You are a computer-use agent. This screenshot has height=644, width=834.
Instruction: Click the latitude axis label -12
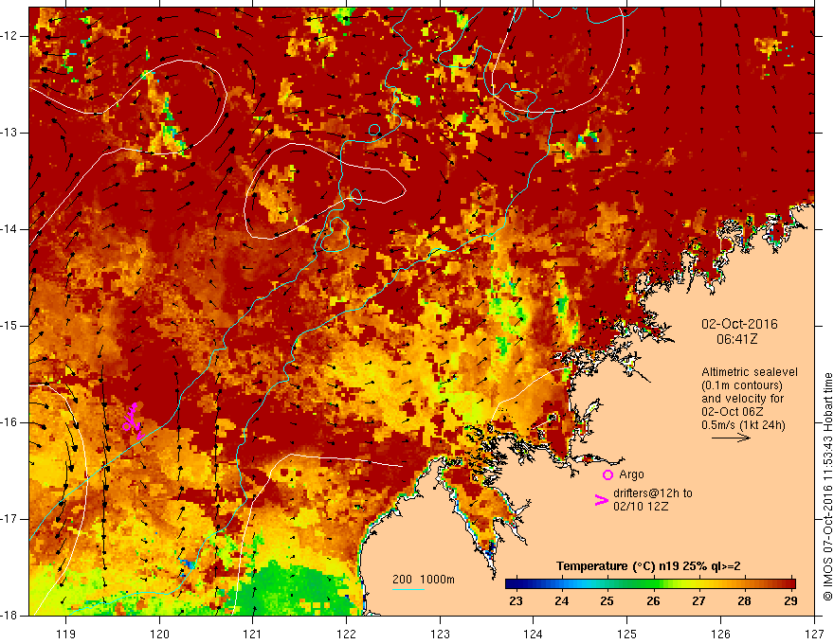9,36
